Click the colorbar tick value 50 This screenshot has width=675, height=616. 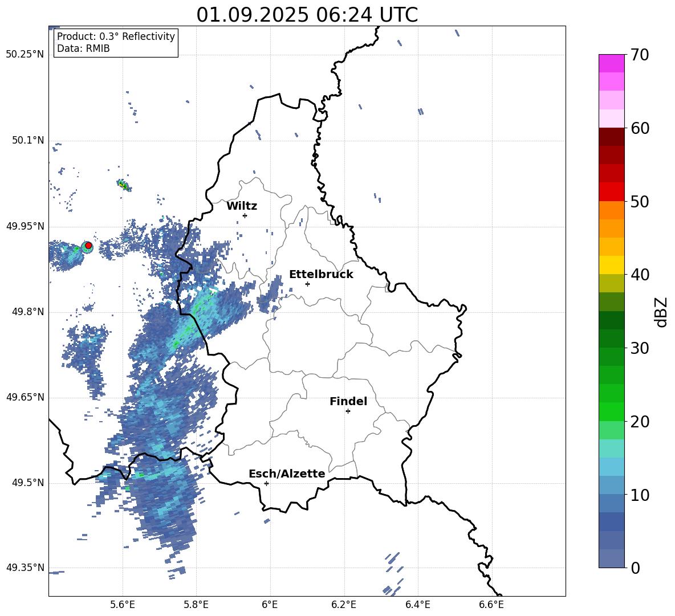pos(640,202)
